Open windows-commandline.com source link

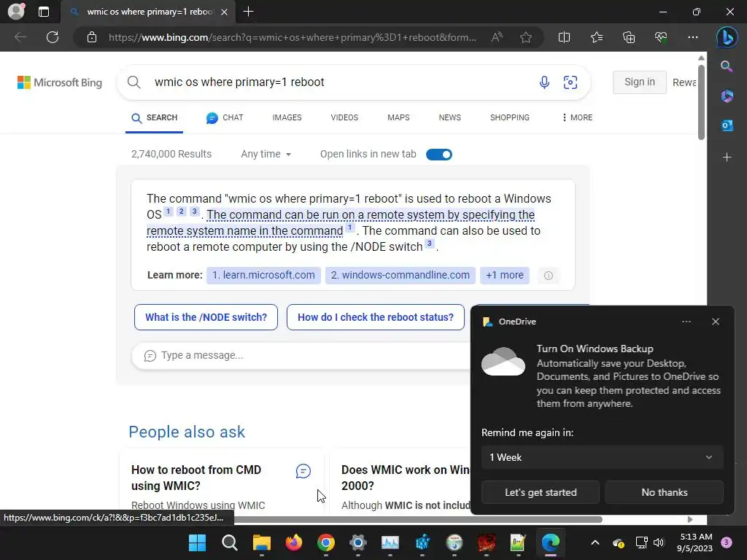click(400, 275)
